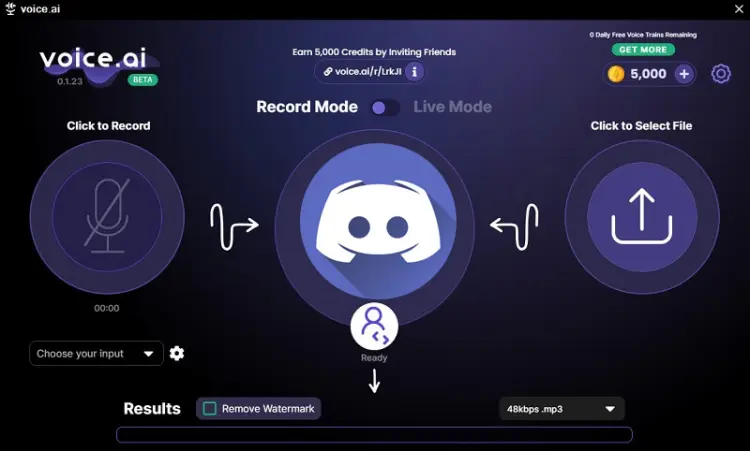Screen dimensions: 750x451
Task: Click the info icon beside referral link
Action: coord(414,72)
